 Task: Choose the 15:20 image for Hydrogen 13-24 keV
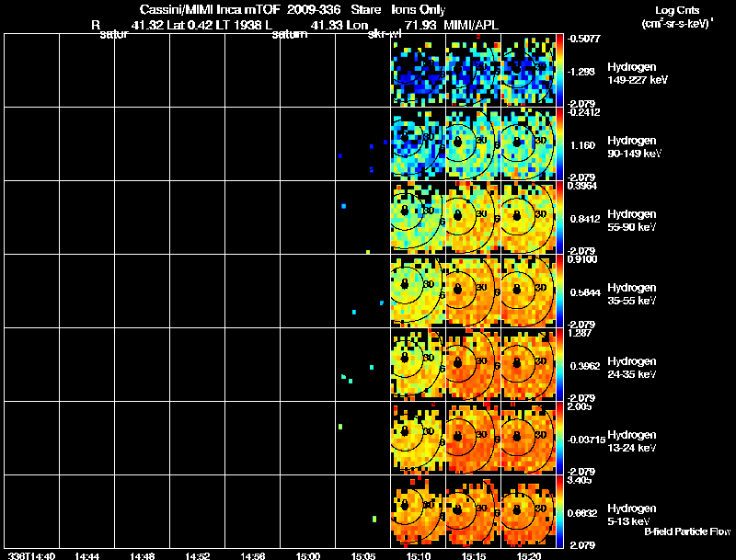[x=528, y=439]
